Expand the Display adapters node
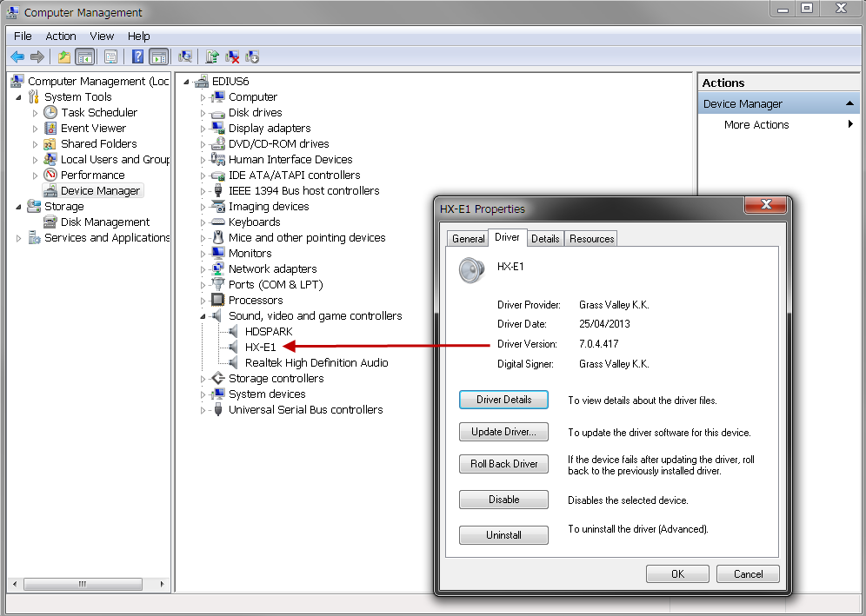This screenshot has width=866, height=616. (x=203, y=129)
